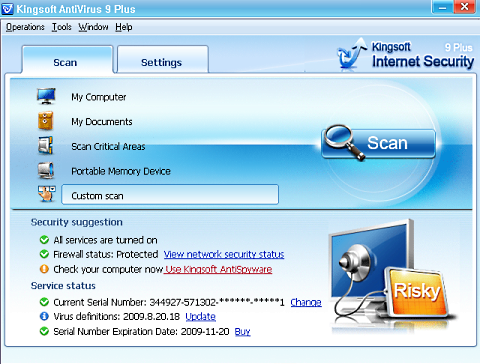Open the Tools menu
This screenshot has width=480, height=364.
pos(62,27)
